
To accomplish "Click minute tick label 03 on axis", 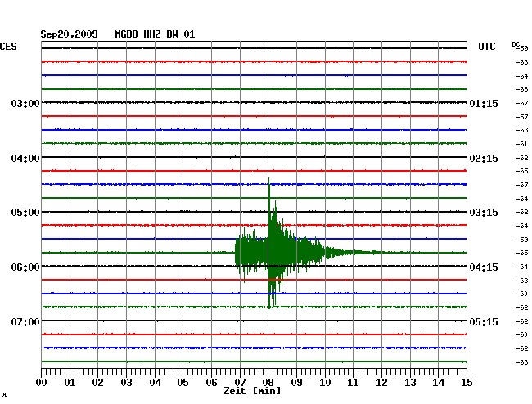I will [126, 382].
